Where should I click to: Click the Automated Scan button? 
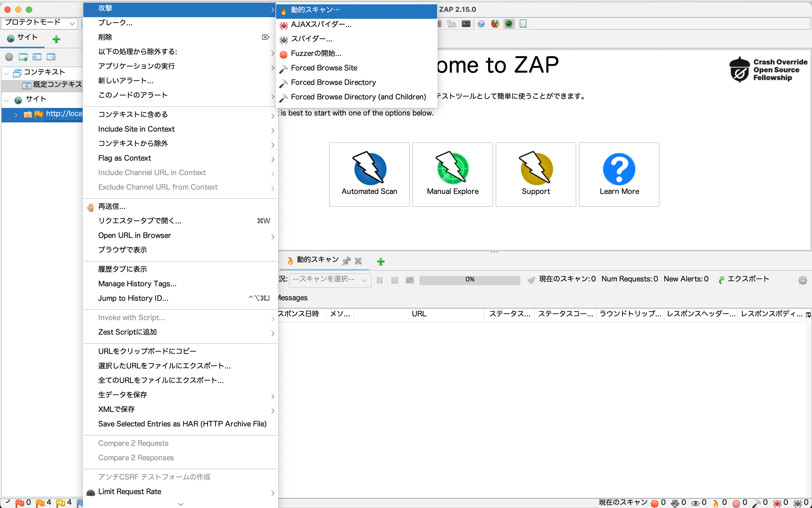[369, 174]
